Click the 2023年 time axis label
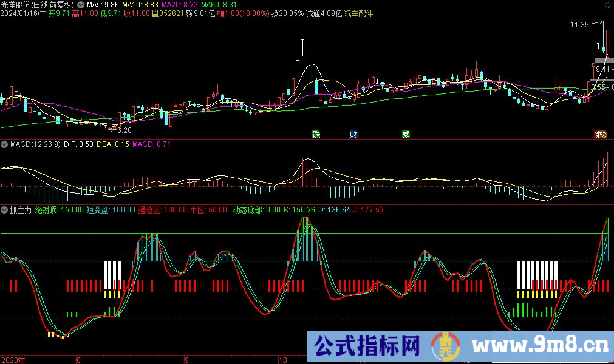The height and width of the screenshot is (364, 614). tap(13, 360)
